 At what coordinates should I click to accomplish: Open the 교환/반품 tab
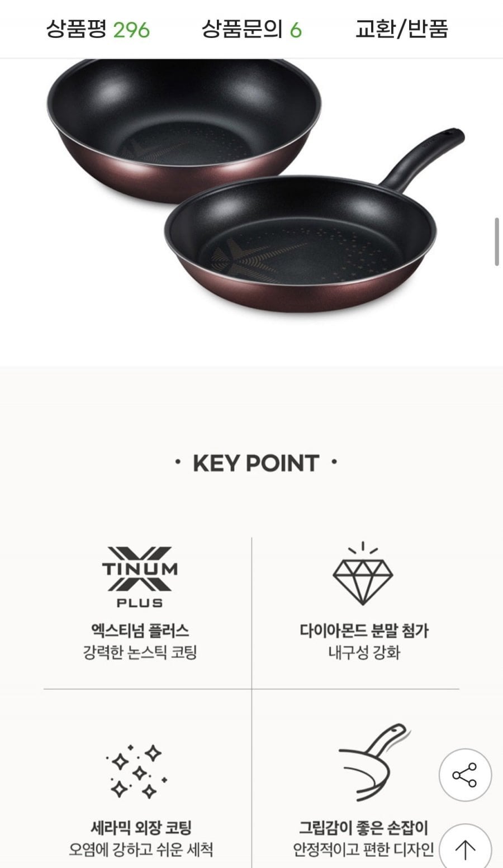(402, 29)
